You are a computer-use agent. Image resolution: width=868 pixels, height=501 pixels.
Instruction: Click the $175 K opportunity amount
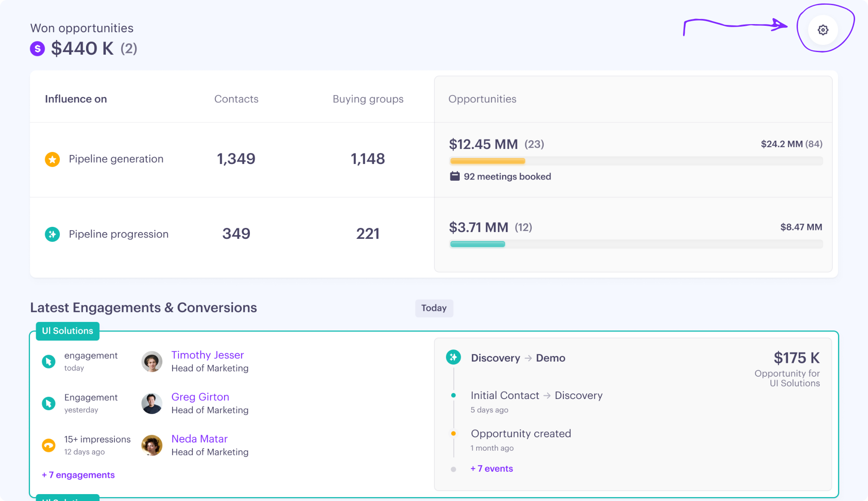pyautogui.click(x=796, y=358)
